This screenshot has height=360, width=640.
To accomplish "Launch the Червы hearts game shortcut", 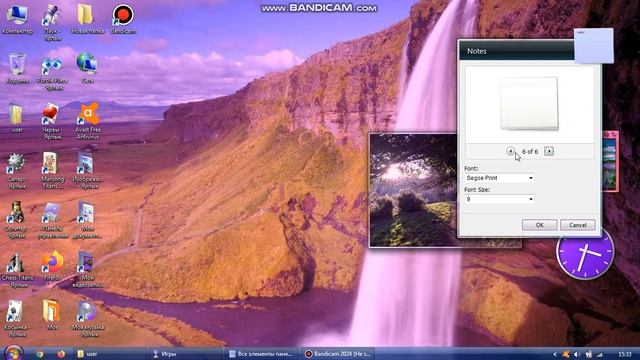I will [x=52, y=122].
